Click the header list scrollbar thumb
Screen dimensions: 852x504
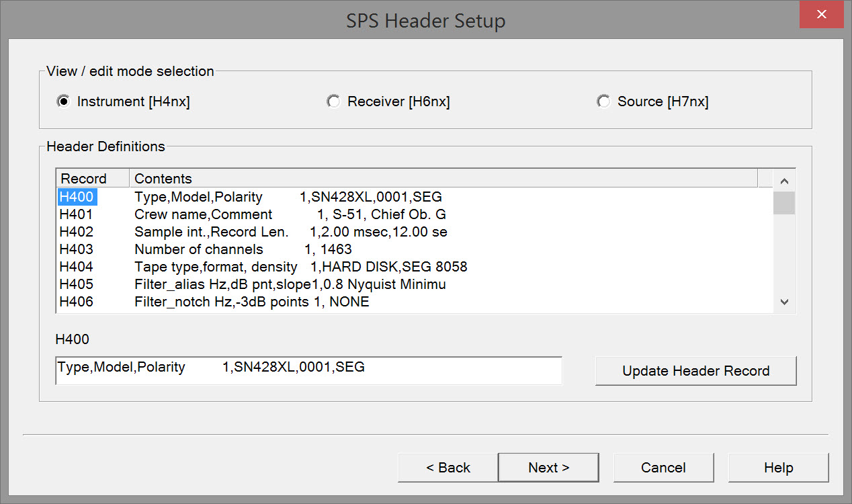(x=783, y=202)
